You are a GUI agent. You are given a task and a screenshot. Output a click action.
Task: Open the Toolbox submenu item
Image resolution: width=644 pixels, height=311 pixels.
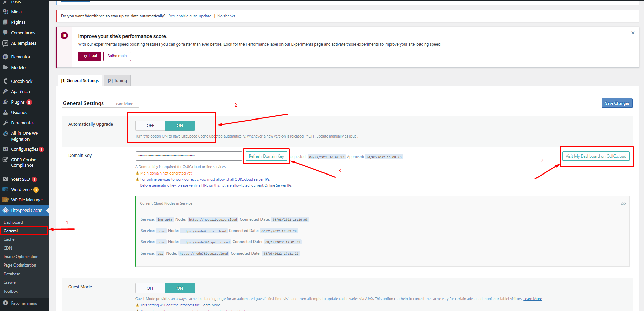[x=11, y=291]
